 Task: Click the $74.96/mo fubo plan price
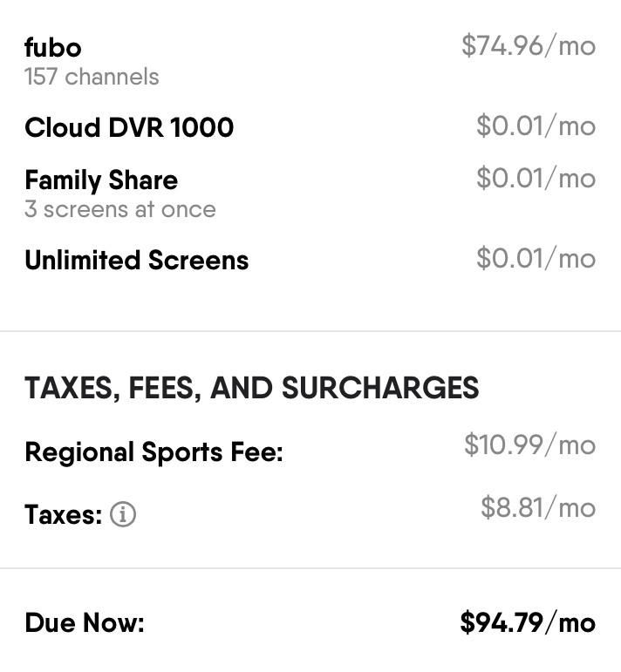pyautogui.click(x=528, y=45)
